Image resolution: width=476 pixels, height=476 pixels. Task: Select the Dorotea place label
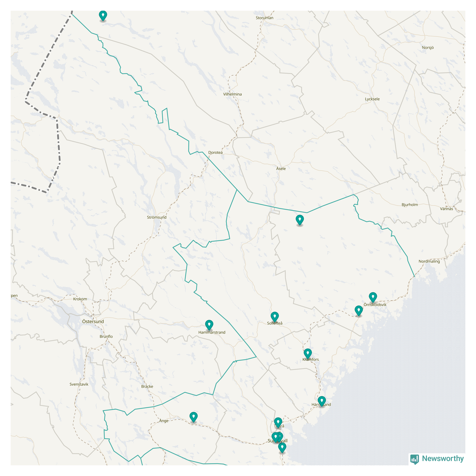point(215,152)
